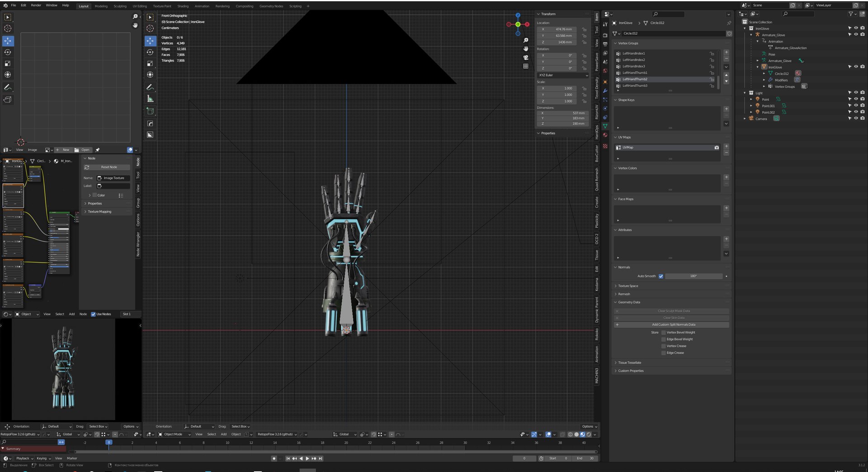Open the Object Mode dropdown
The width and height of the screenshot is (868, 472).
[x=174, y=434]
